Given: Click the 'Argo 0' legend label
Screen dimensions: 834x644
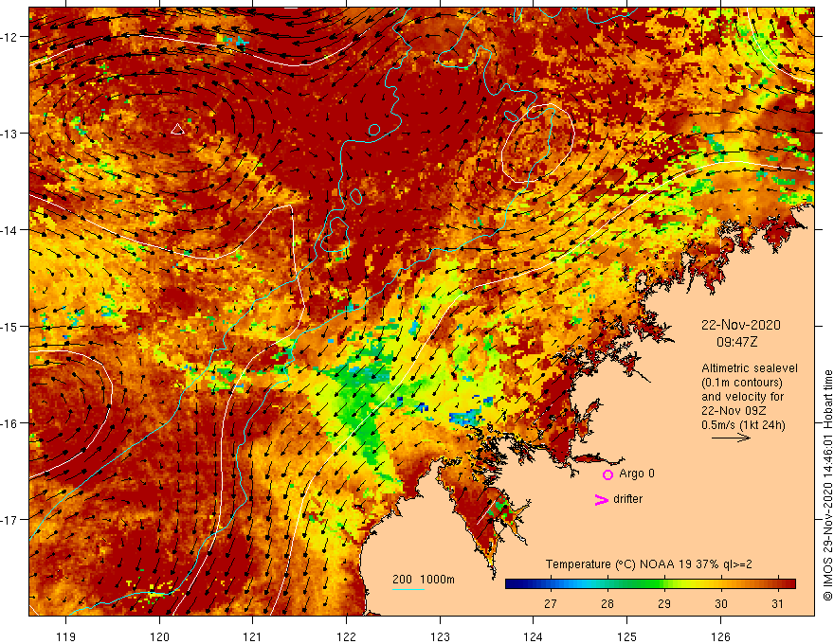Looking at the screenshot, I should coord(637,474).
